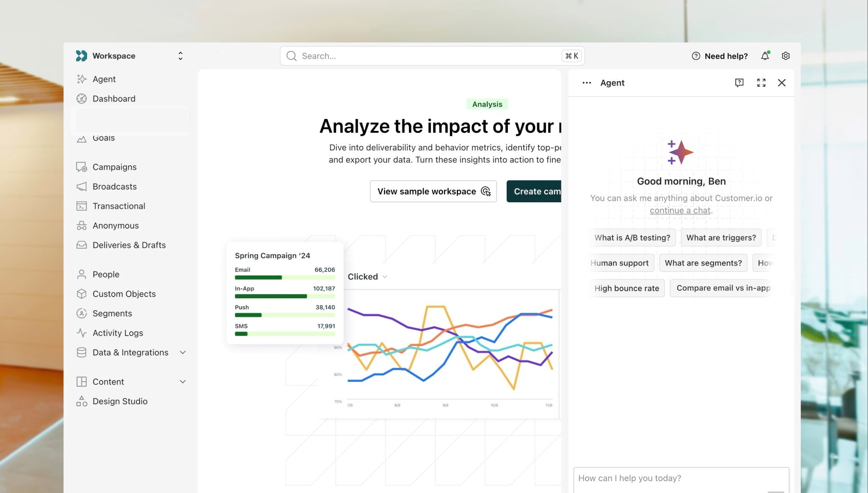The width and height of the screenshot is (868, 493).
Task: Click the Email progress bar in Spring Campaign
Action: point(284,278)
